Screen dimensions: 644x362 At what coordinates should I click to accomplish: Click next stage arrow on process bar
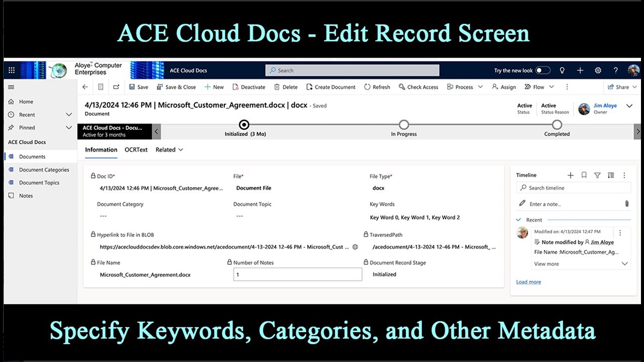point(638,131)
